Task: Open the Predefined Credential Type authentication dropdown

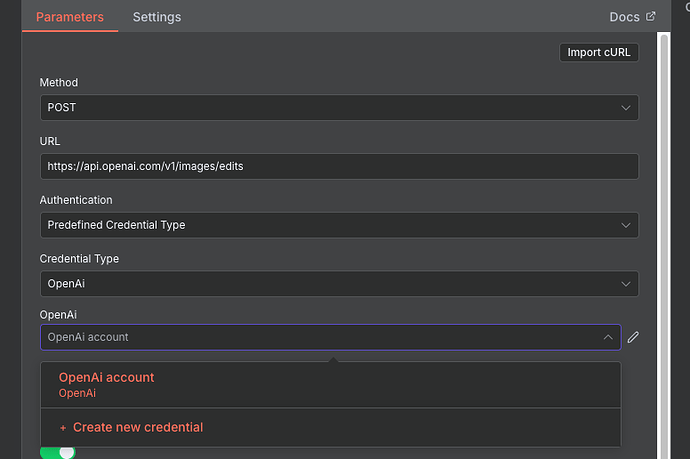Action: coord(330,226)
